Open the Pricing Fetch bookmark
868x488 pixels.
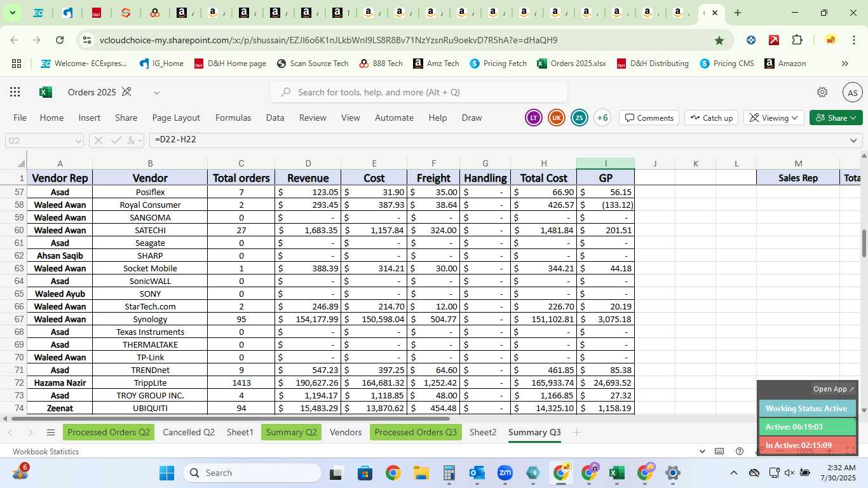[x=498, y=64]
